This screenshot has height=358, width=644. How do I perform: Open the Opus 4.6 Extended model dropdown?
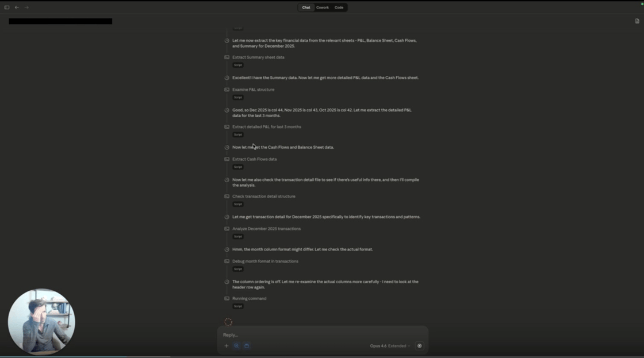pyautogui.click(x=390, y=346)
